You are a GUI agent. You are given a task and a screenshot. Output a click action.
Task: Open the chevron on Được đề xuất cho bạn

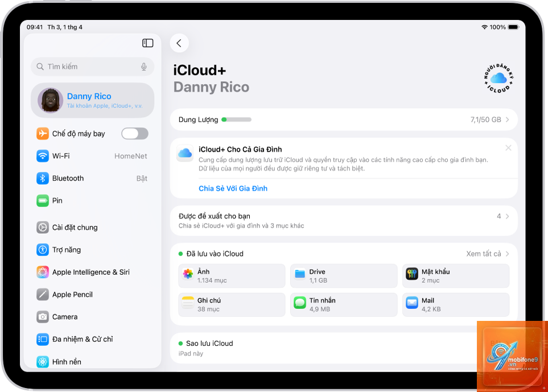click(507, 216)
